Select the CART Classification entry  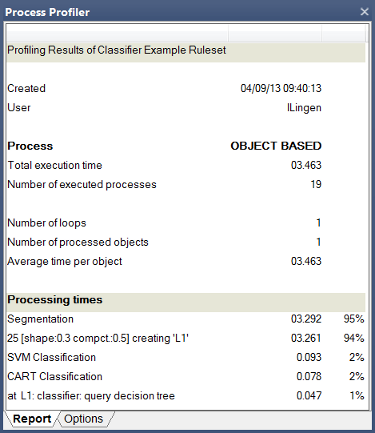(x=186, y=376)
